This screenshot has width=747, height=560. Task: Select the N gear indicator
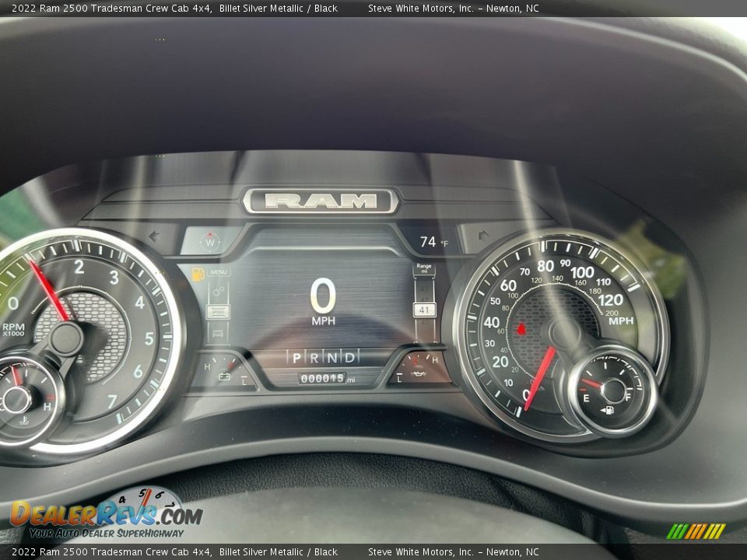tap(332, 358)
